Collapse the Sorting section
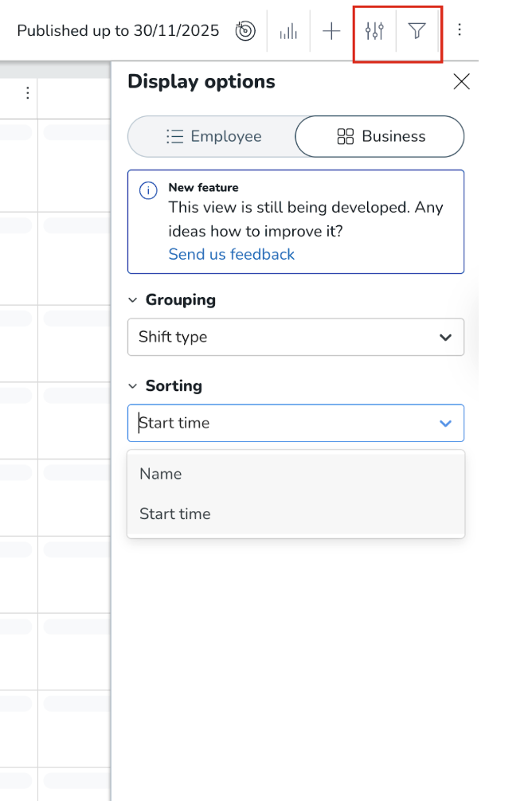Viewport: 532px width, 801px height. (132, 386)
